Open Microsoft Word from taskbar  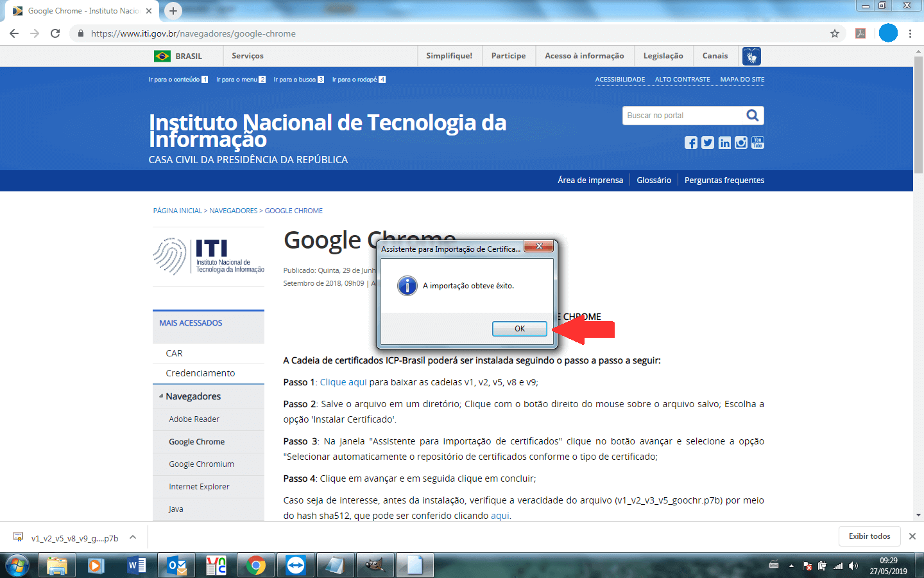click(x=137, y=566)
